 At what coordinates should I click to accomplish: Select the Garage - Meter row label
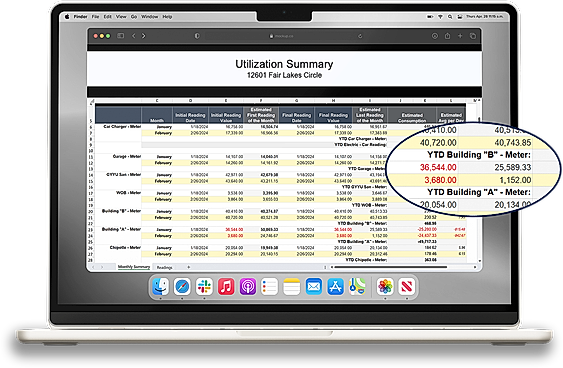(127, 157)
